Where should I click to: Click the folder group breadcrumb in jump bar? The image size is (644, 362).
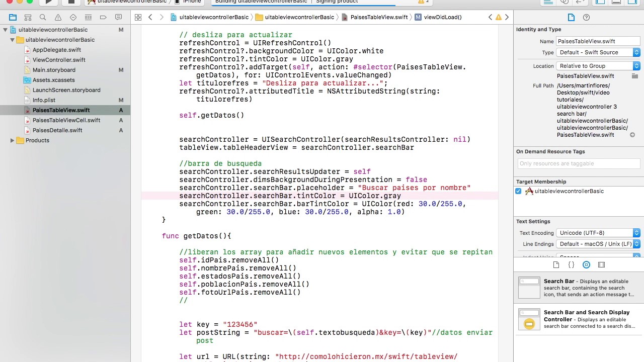(x=295, y=17)
